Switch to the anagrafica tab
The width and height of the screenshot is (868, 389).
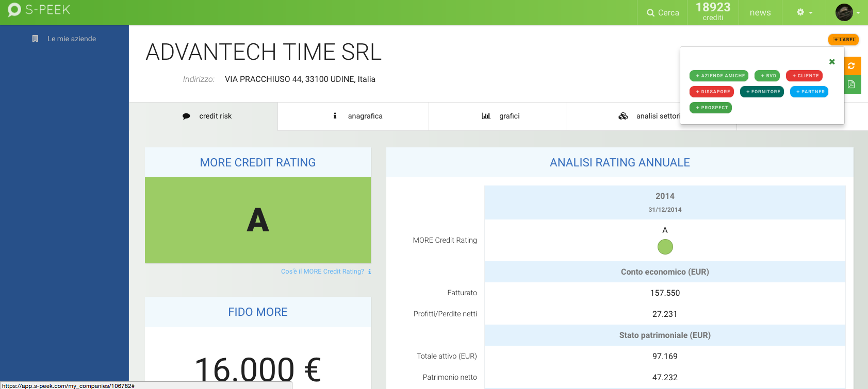353,116
